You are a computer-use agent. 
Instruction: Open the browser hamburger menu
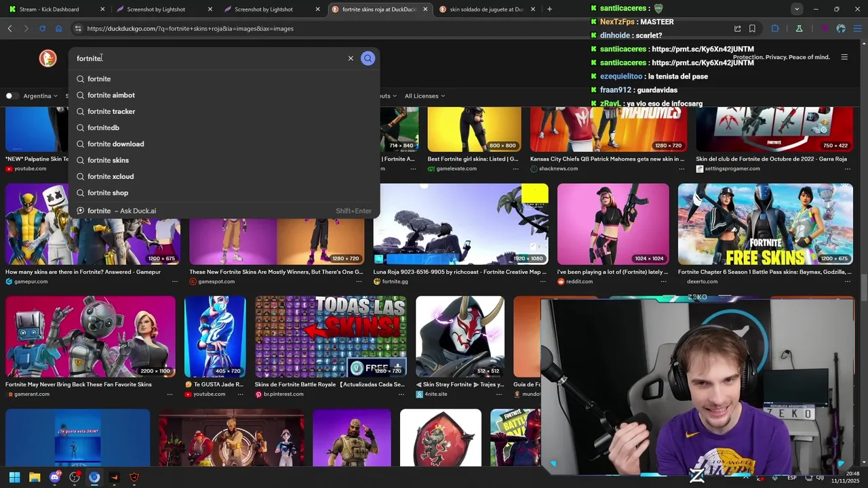(x=857, y=28)
